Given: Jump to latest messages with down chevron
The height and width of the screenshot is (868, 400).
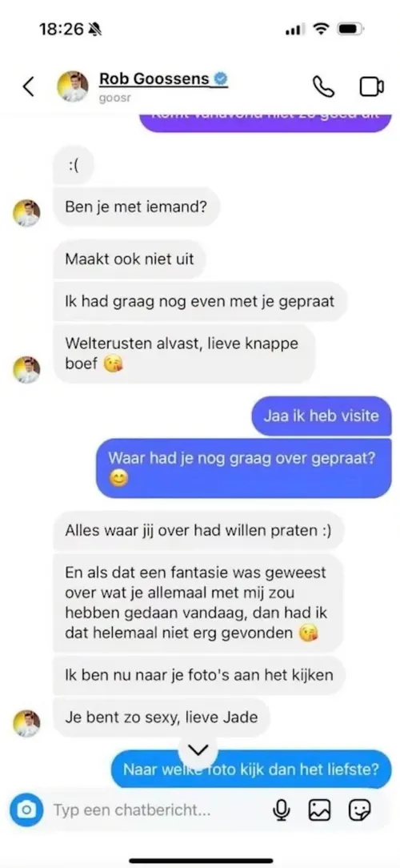Looking at the screenshot, I should pos(198,750).
